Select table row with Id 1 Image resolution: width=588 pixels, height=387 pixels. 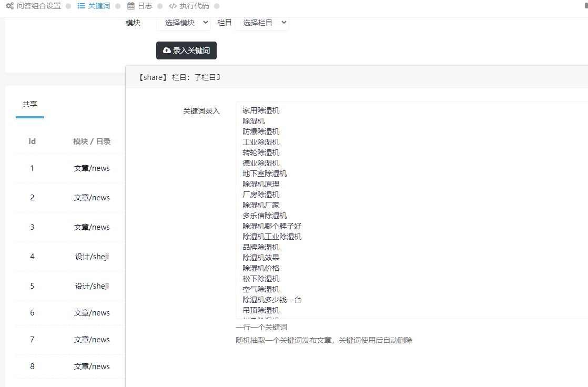32,168
